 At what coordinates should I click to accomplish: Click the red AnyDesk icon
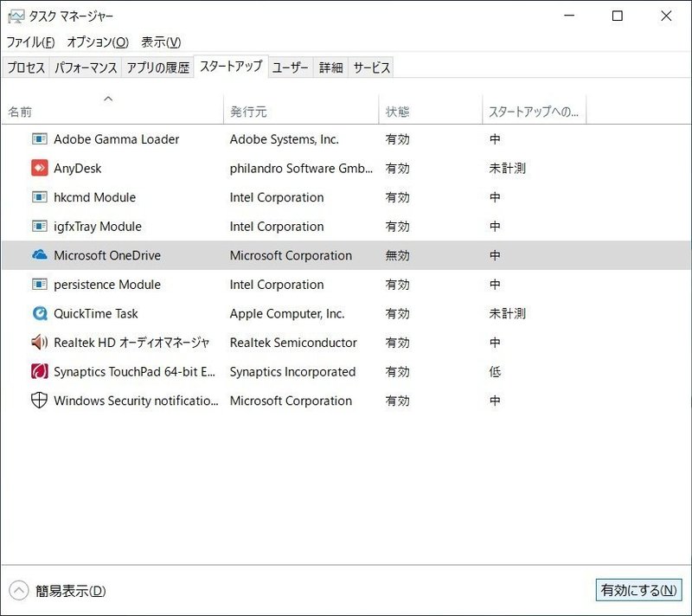point(39,168)
